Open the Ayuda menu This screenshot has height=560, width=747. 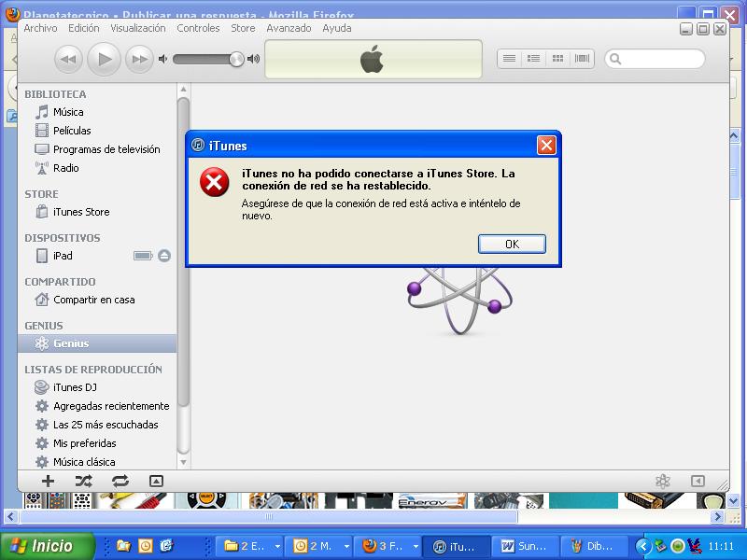tap(337, 28)
